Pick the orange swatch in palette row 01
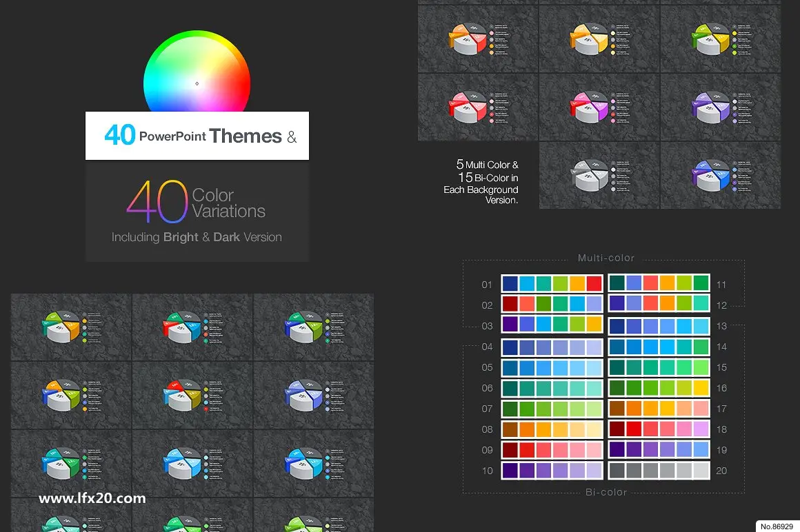This screenshot has height=532, width=800. tap(577, 283)
